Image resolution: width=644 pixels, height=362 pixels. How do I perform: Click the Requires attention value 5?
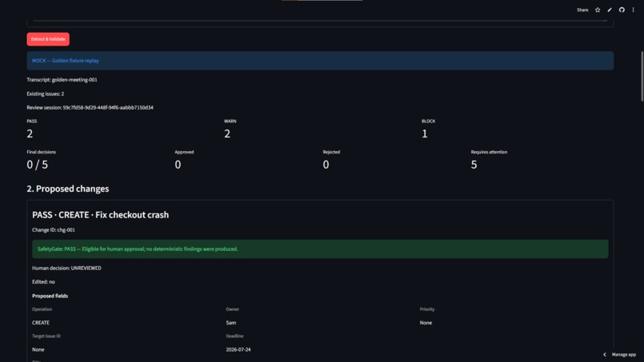tap(474, 165)
